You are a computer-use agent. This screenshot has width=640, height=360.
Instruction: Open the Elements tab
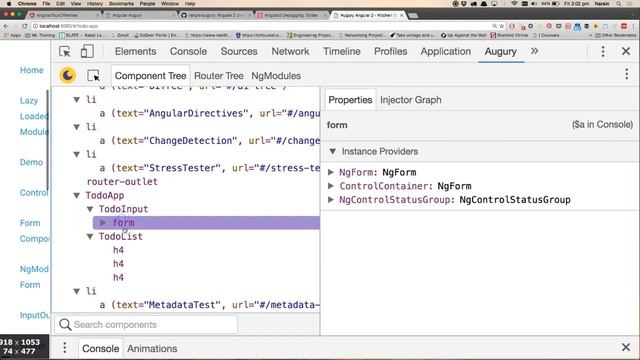pyautogui.click(x=136, y=51)
